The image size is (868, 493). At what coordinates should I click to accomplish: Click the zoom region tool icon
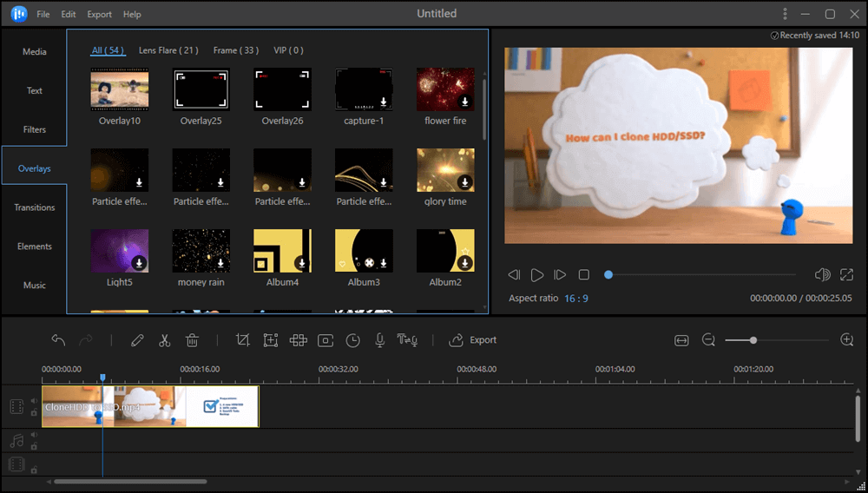(271, 339)
